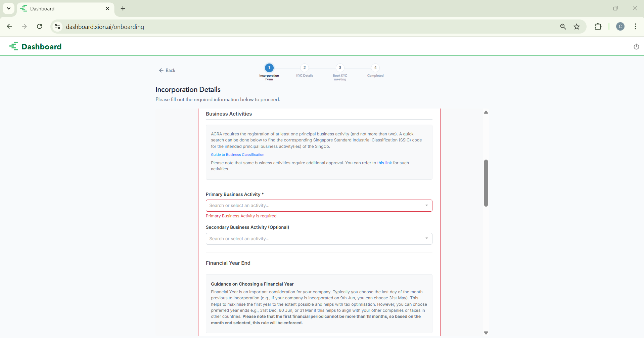Open the browser extensions puzzle icon

(x=598, y=27)
